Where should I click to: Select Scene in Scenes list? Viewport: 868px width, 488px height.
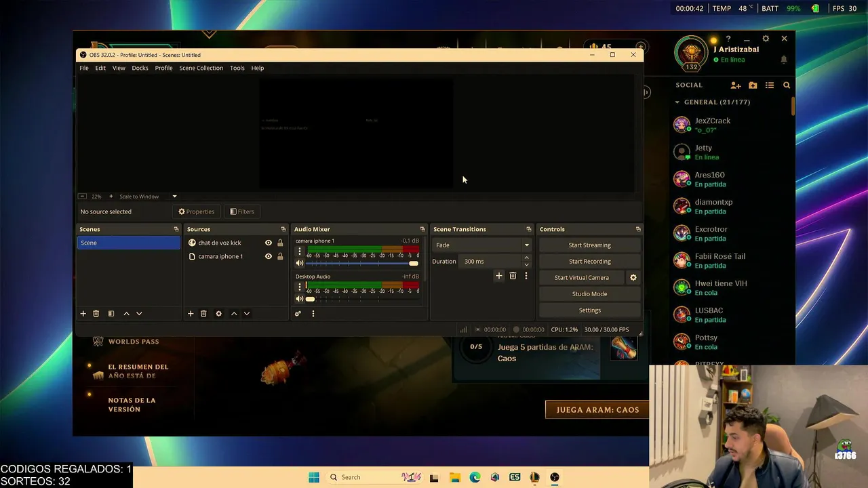(129, 243)
